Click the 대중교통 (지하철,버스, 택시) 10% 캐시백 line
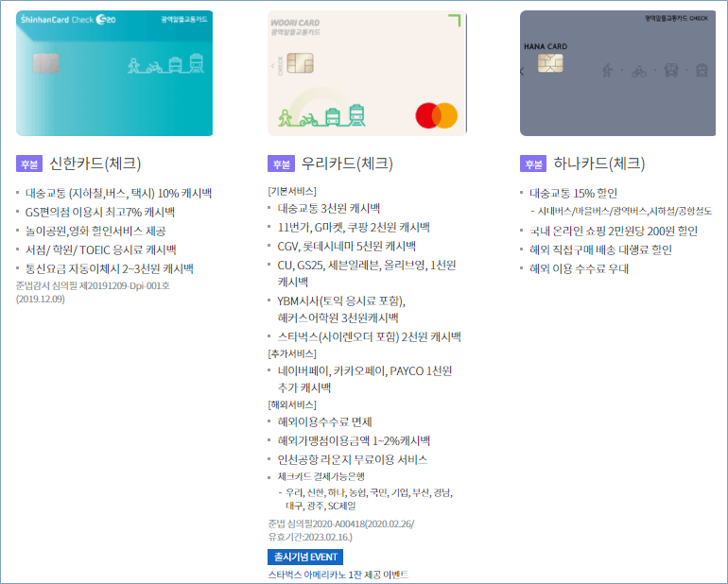The image size is (728, 584). coord(118,193)
